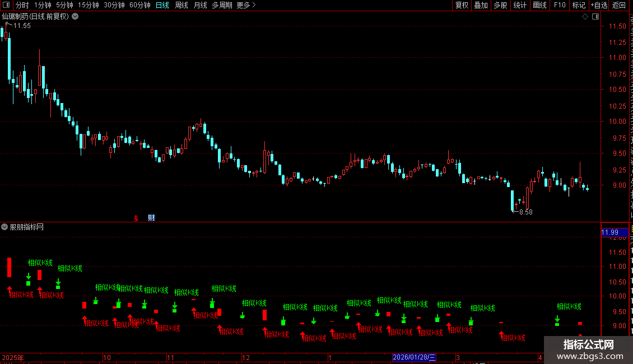The width and height of the screenshot is (633, 364).
Task: Switch to 月线 monthly chart
Action: click(200, 5)
